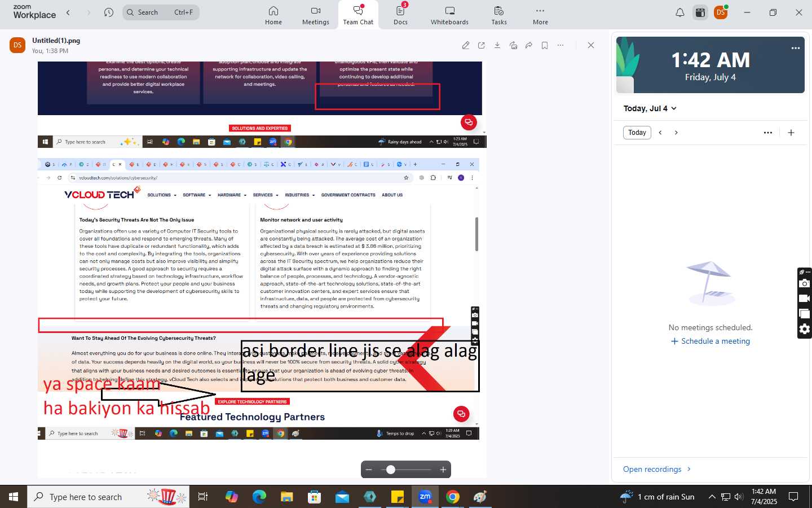Click the image zoom slider handle
This screenshot has width=812, height=508.
pos(391,470)
